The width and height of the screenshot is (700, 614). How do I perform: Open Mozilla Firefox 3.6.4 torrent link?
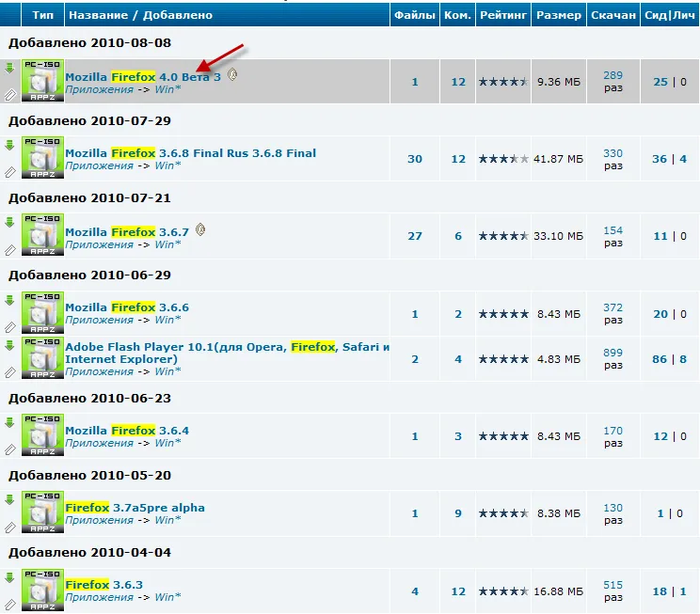127,431
